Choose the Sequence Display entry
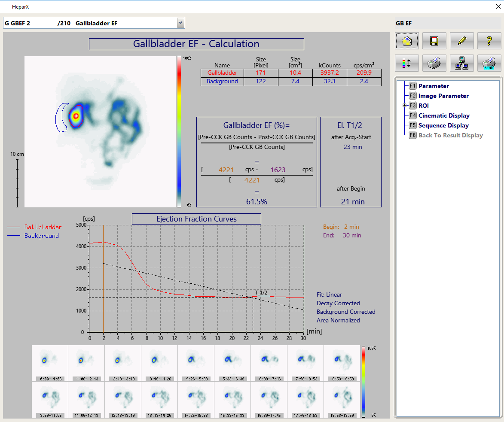 click(x=443, y=125)
